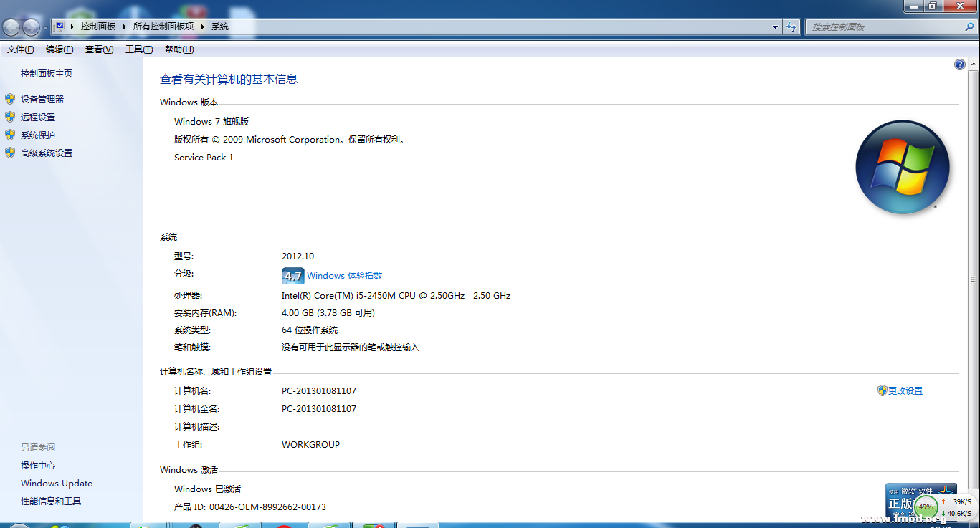This screenshot has width=980, height=528.
Task: Click the 4.7 Windows Experience Index badge
Action: (292, 276)
